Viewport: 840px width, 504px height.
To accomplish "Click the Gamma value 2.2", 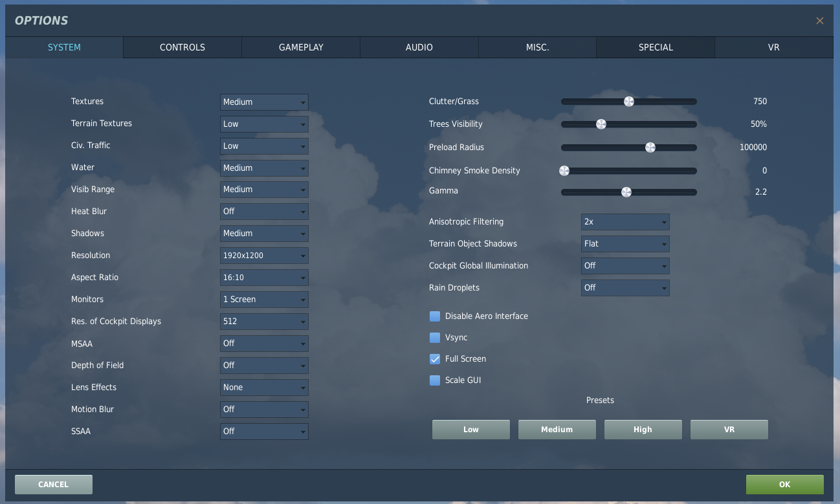I will point(761,192).
